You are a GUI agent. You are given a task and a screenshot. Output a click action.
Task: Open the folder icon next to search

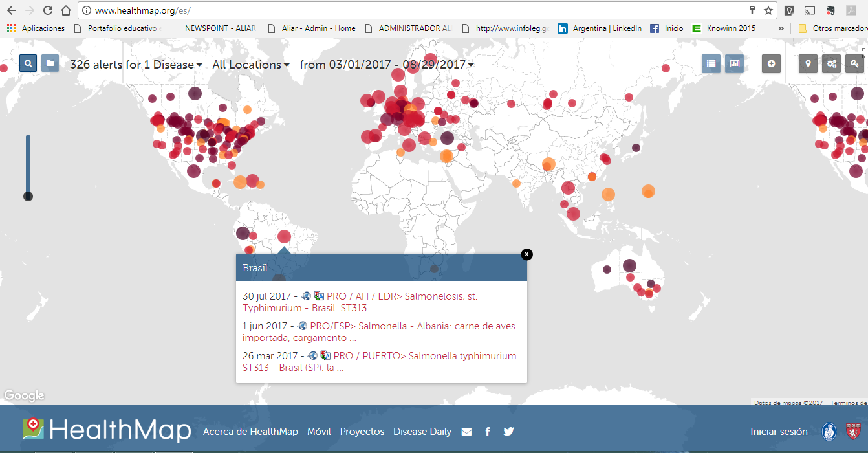coord(50,63)
